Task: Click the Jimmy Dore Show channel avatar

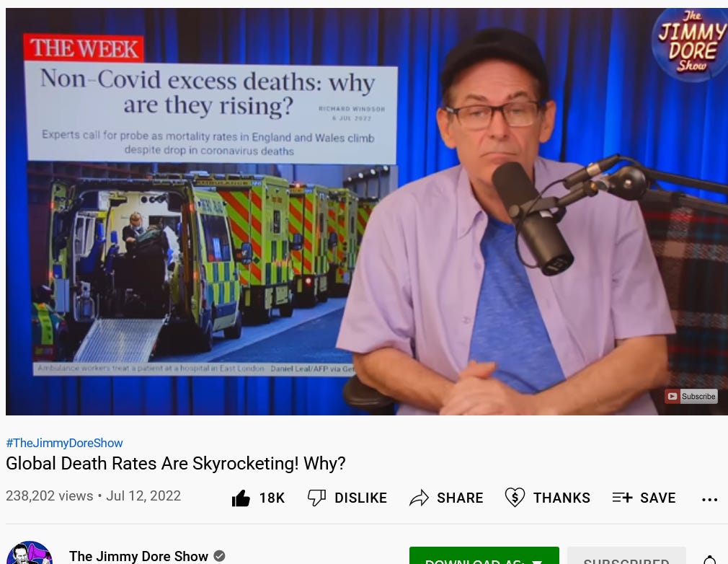Action: click(x=29, y=554)
